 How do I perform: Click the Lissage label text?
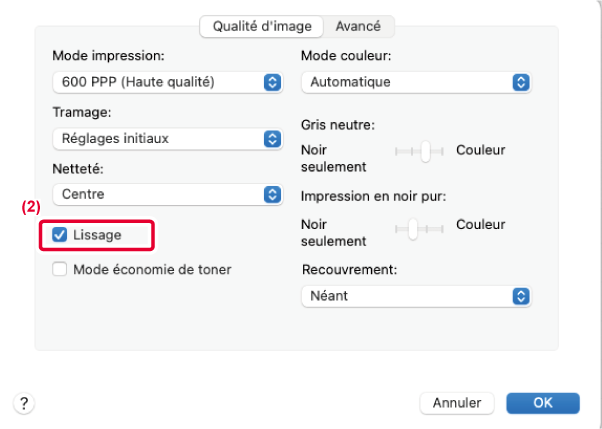tap(97, 235)
